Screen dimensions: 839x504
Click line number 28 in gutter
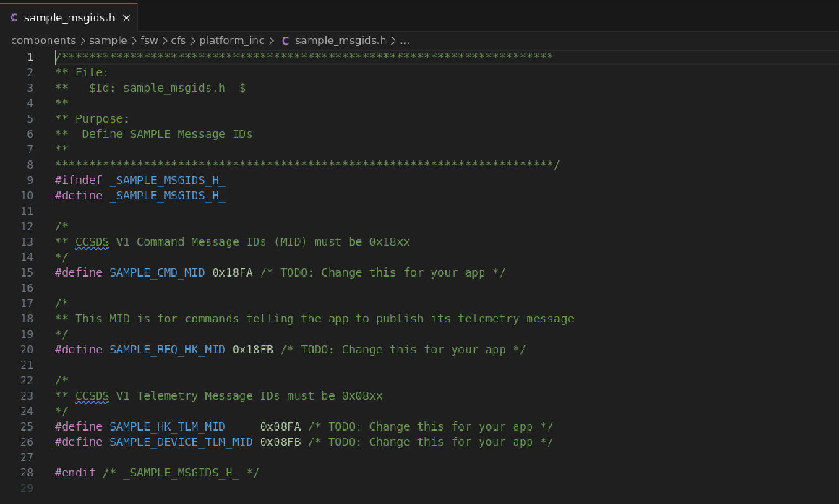[x=27, y=473]
